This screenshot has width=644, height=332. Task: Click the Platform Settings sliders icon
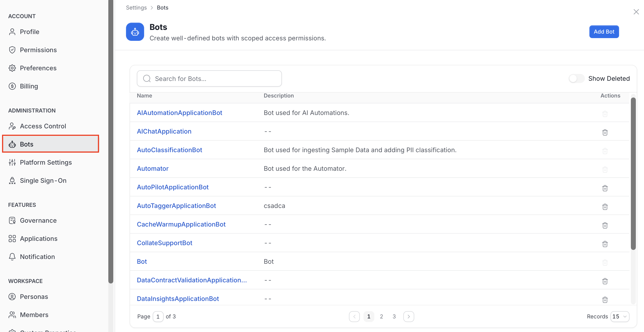pyautogui.click(x=12, y=162)
